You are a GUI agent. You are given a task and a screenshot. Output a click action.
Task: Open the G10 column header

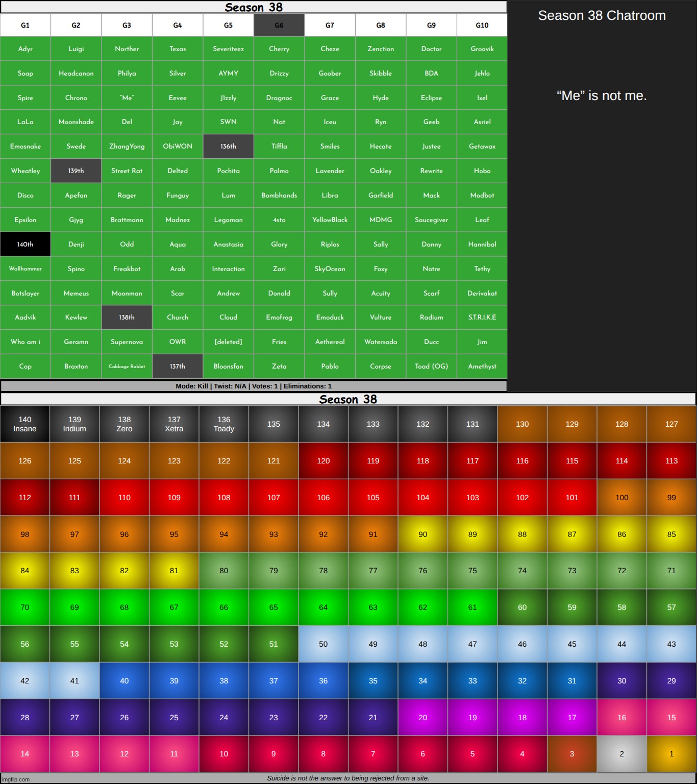pyautogui.click(x=482, y=25)
